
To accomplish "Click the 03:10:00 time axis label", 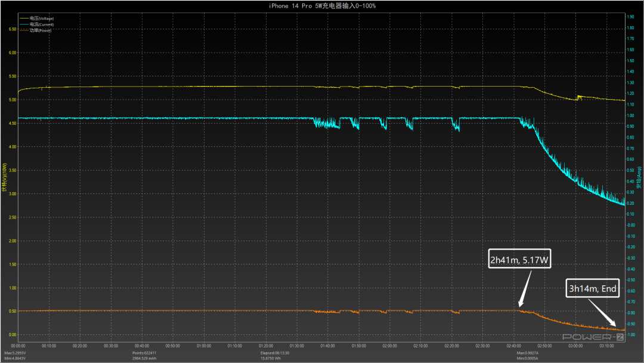I will (x=606, y=346).
